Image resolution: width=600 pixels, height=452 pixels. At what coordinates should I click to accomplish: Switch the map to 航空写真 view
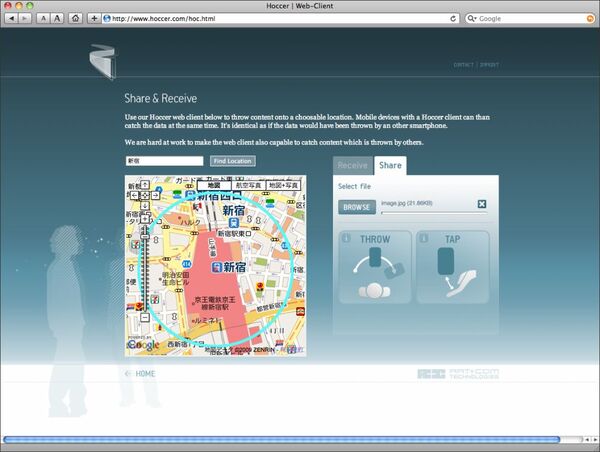pyautogui.click(x=248, y=185)
